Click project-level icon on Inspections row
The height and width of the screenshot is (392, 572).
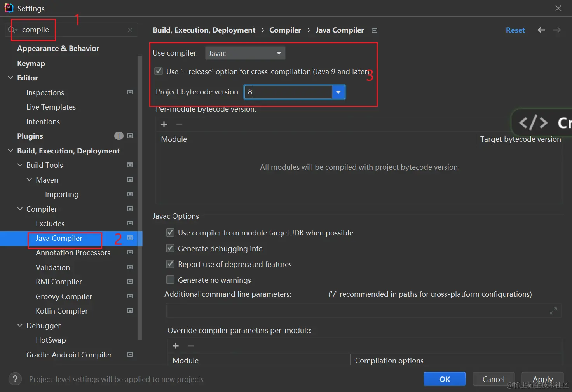pos(130,92)
